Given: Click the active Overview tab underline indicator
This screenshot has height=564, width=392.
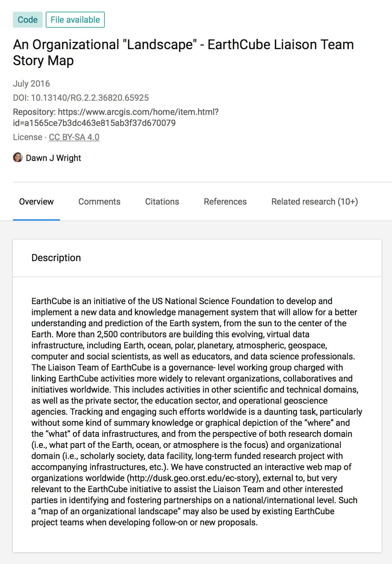Looking at the screenshot, I should pyautogui.click(x=36, y=219).
